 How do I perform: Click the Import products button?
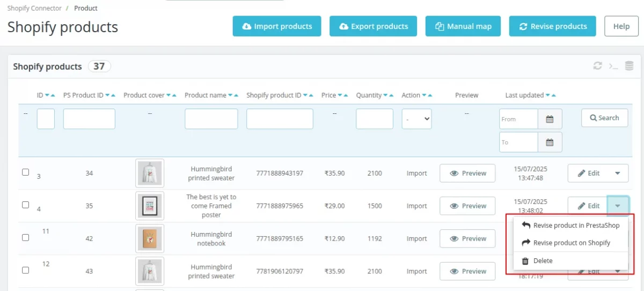276,26
